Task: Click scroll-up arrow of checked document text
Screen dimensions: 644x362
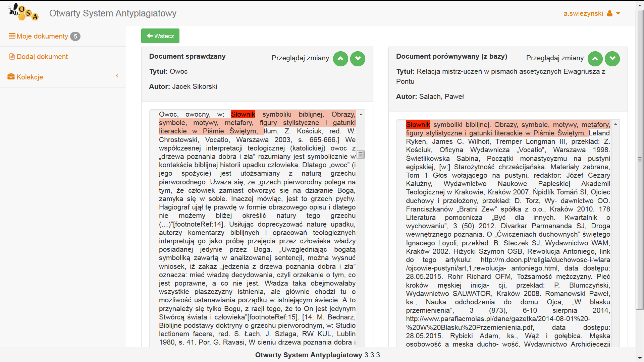Action: (361, 114)
